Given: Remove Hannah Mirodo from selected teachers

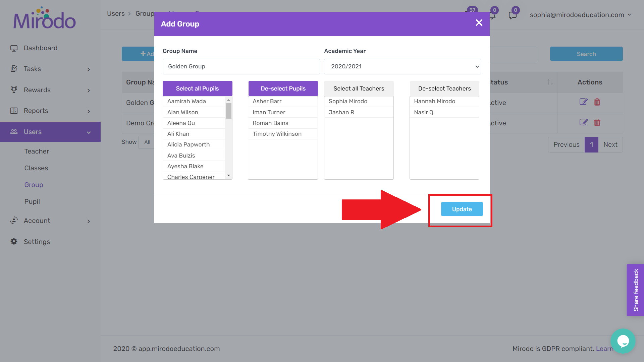Looking at the screenshot, I should pyautogui.click(x=444, y=101).
